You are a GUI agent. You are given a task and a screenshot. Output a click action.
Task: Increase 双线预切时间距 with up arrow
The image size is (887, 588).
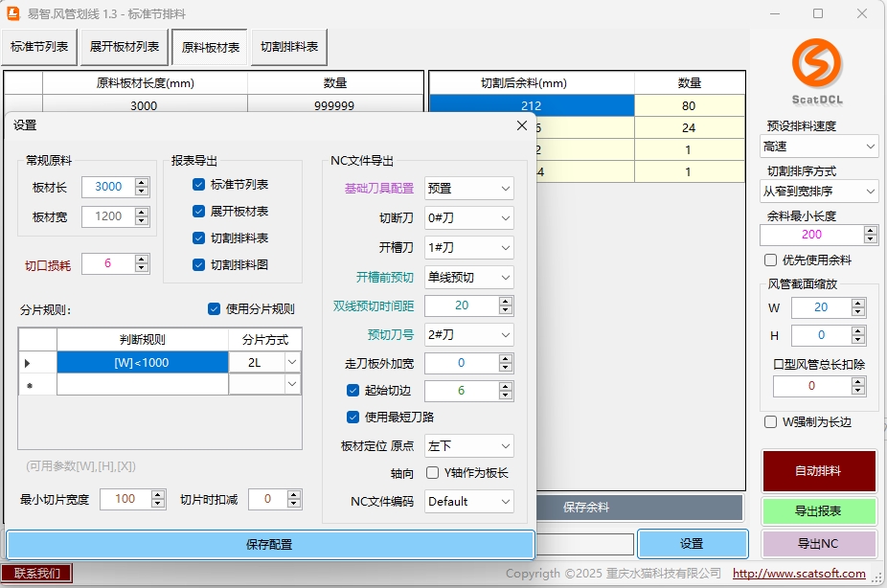point(505,301)
